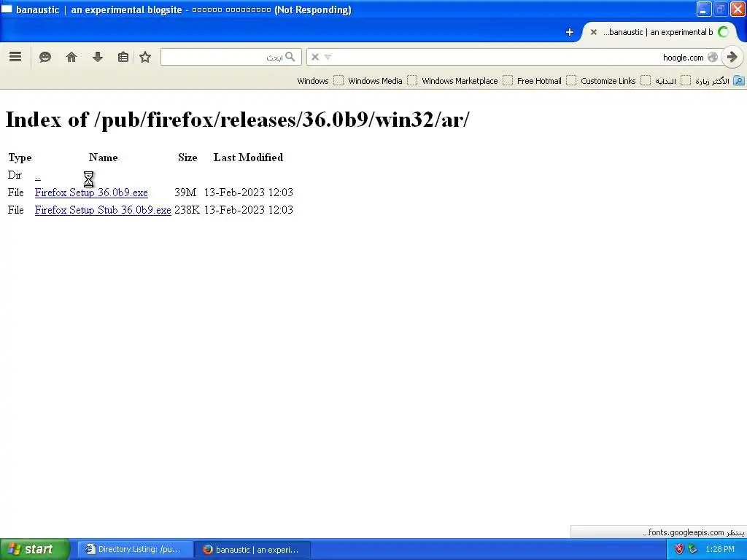Click the Name column header
The image size is (747, 560).
104,157
